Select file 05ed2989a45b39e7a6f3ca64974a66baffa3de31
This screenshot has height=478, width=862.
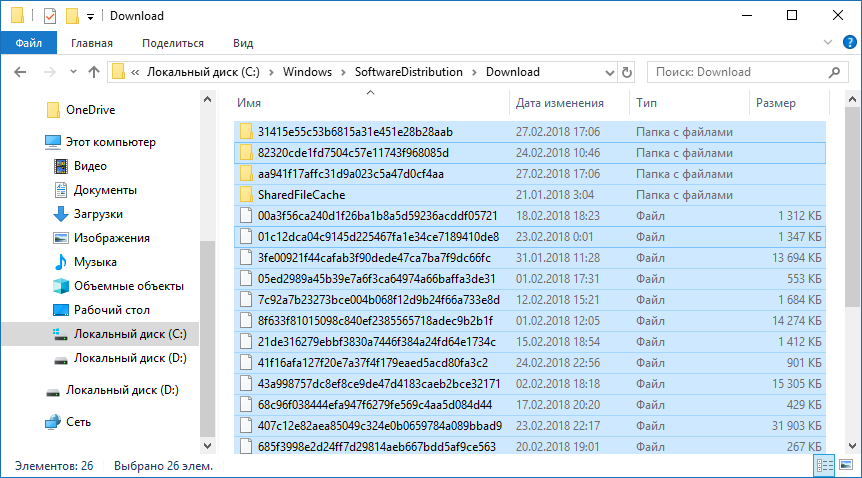pos(529,279)
